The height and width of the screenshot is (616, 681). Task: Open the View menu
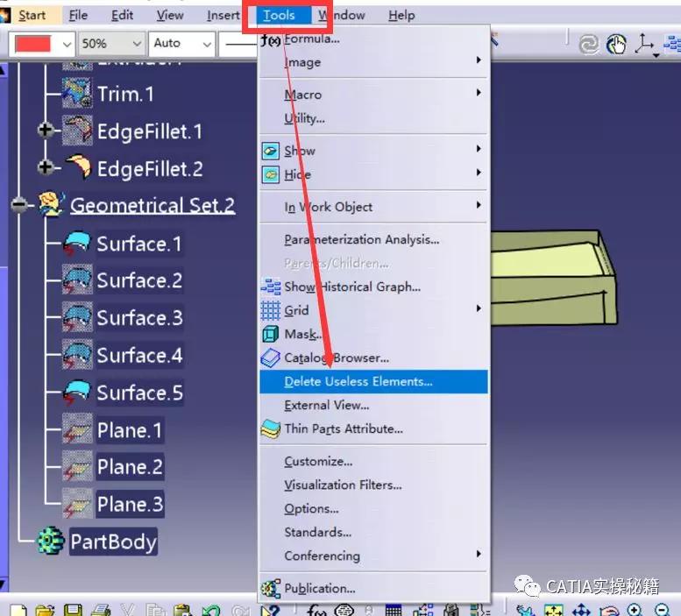click(x=170, y=15)
